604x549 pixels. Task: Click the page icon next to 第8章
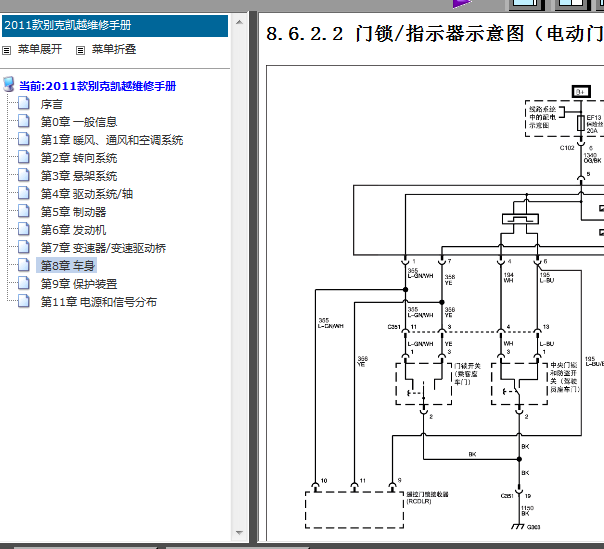24,265
